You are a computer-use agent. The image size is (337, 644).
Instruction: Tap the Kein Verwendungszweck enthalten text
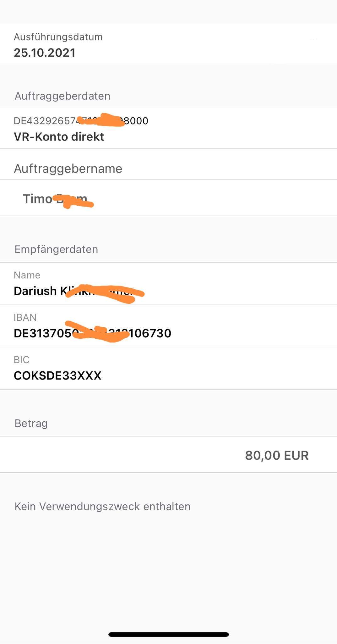(x=102, y=507)
